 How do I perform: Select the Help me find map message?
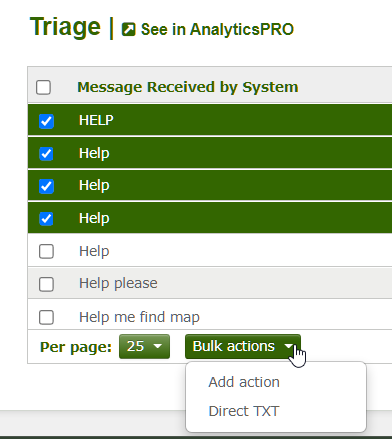tap(139, 317)
